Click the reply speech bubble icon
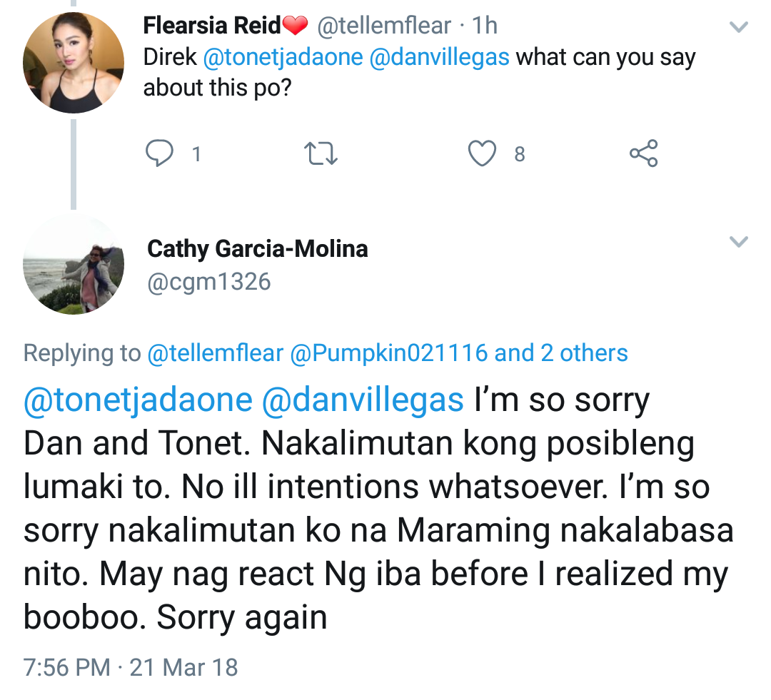This screenshot has width=771, height=700. [158, 153]
